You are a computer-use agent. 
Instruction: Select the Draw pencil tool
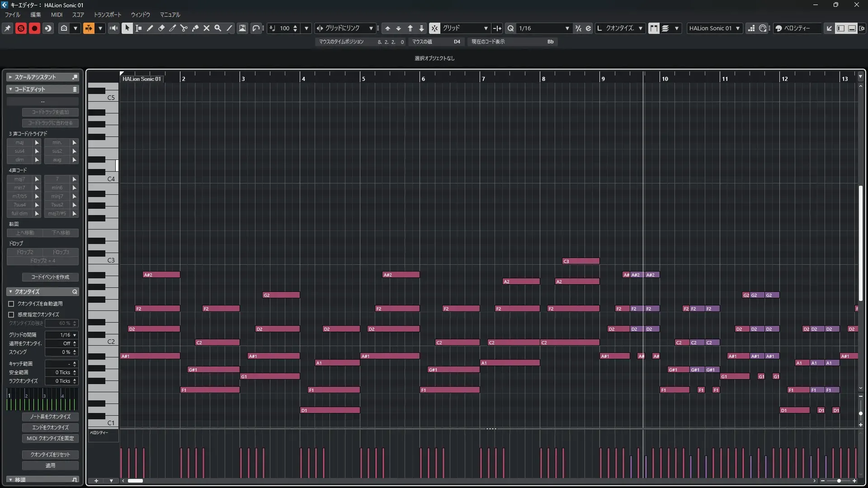click(150, 28)
